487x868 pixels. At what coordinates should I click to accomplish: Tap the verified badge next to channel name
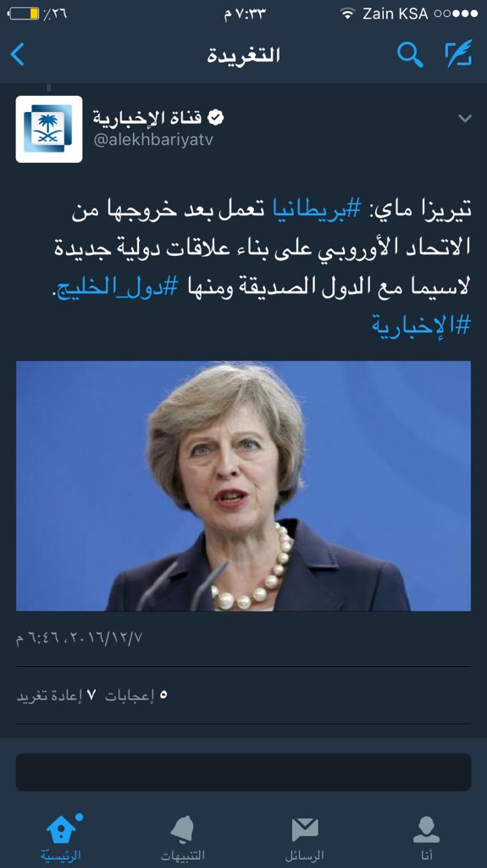click(216, 117)
